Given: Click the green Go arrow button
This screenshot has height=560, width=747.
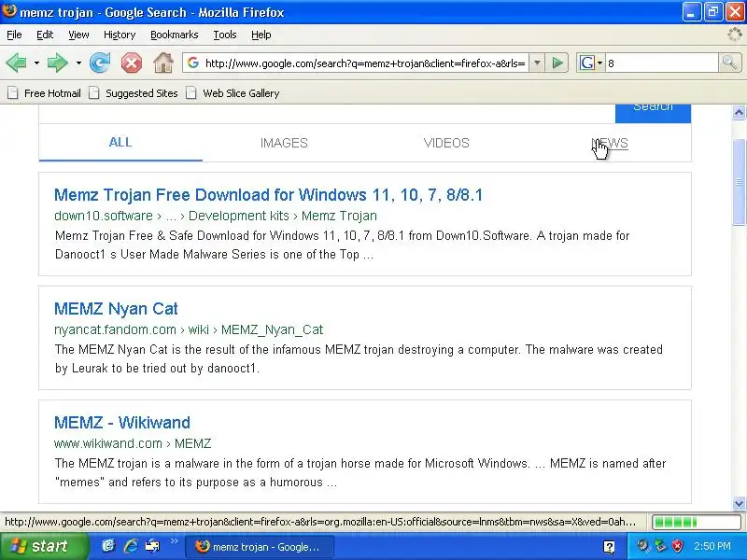Looking at the screenshot, I should pyautogui.click(x=557, y=63).
